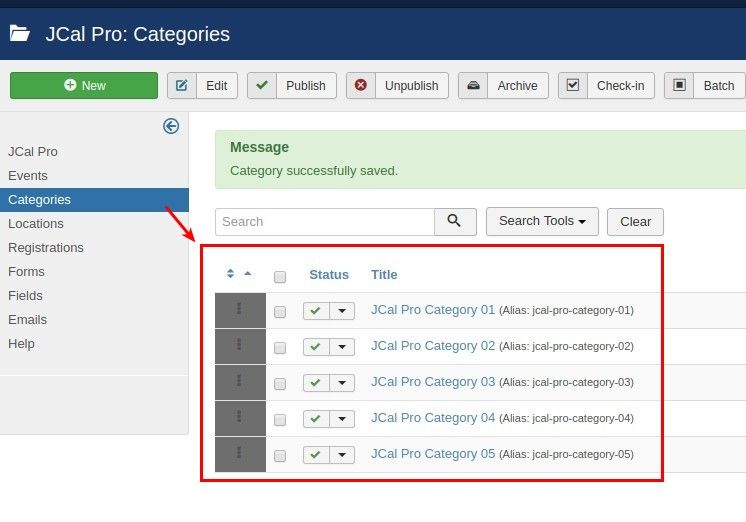
Task: Click into the Search input field
Action: click(324, 222)
